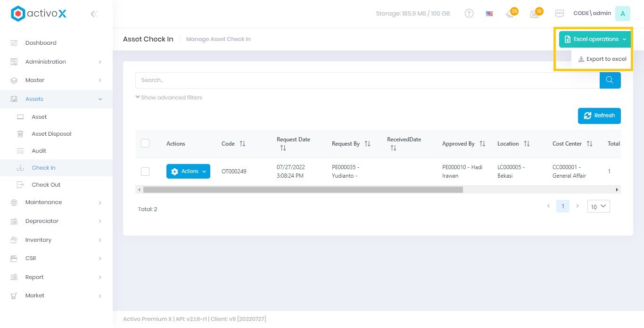The image size is (644, 328).
Task: Open the page size dropdown
Action: coord(598,206)
